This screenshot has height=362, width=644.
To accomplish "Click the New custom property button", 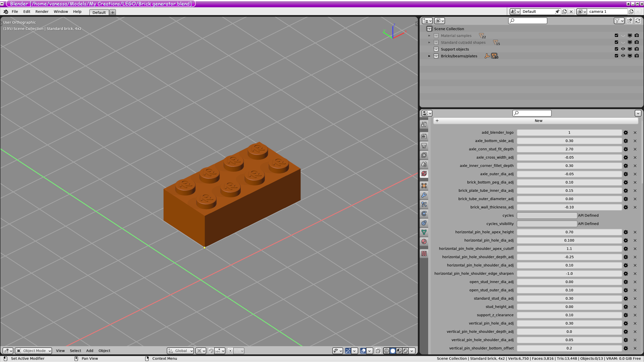I will [538, 121].
